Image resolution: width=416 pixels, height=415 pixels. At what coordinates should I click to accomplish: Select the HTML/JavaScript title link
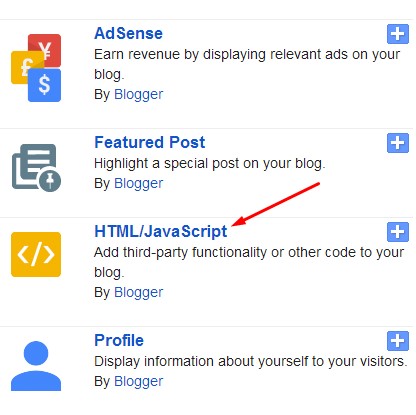click(x=161, y=231)
